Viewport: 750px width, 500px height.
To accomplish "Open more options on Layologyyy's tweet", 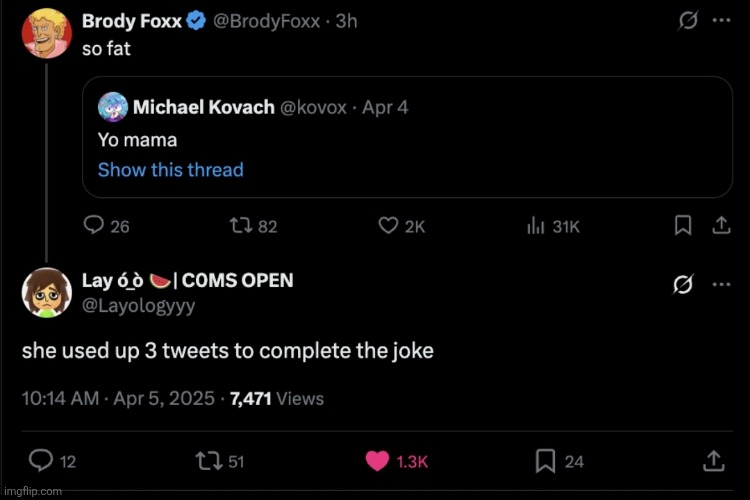I will tap(721, 285).
